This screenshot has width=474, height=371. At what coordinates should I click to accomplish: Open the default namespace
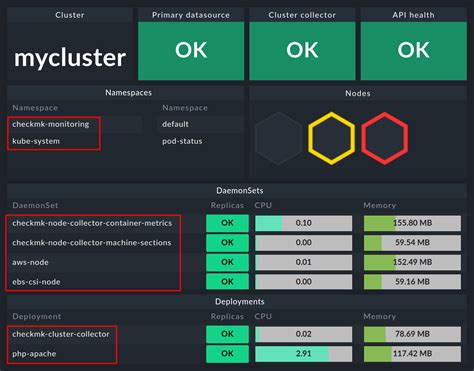coord(175,124)
